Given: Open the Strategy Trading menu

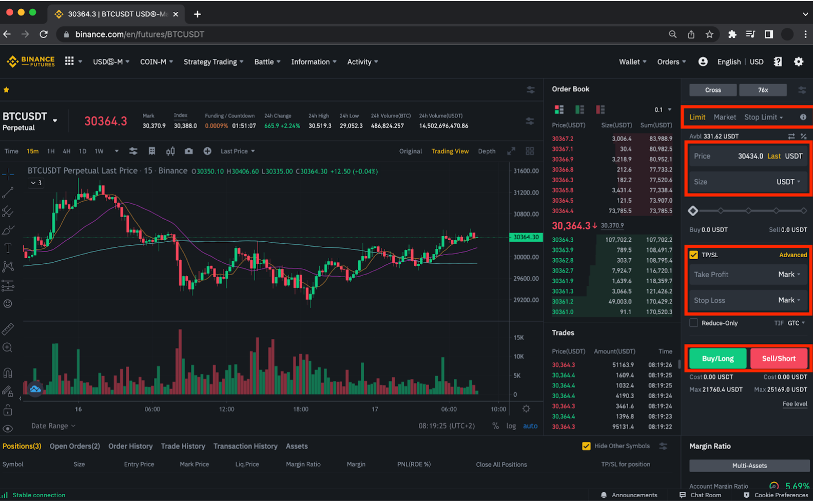Looking at the screenshot, I should coord(214,62).
